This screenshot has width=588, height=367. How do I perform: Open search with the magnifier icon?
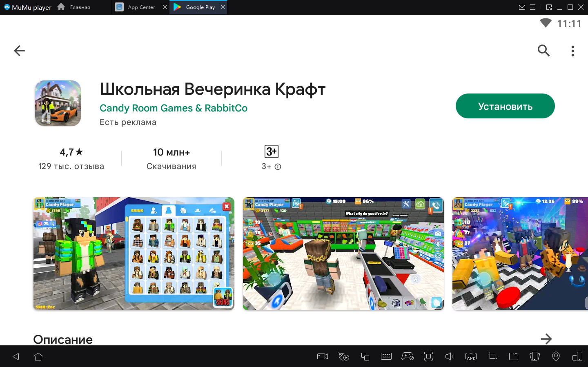[x=543, y=51]
